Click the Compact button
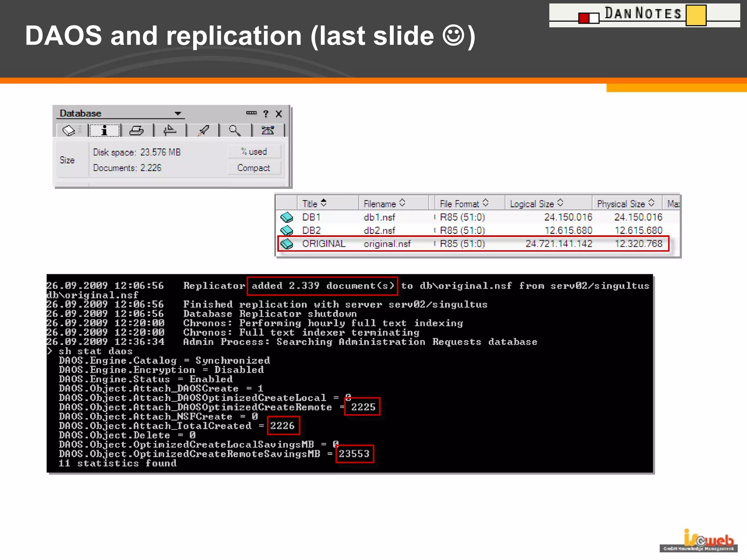This screenshot has width=747, height=560. (x=254, y=168)
